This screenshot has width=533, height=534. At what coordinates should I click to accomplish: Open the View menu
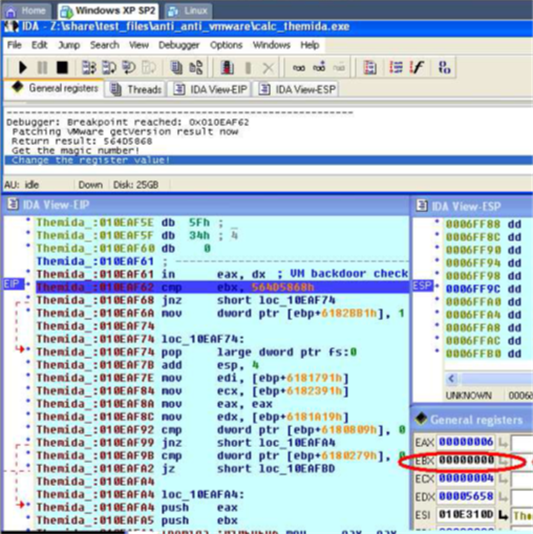coord(139,45)
